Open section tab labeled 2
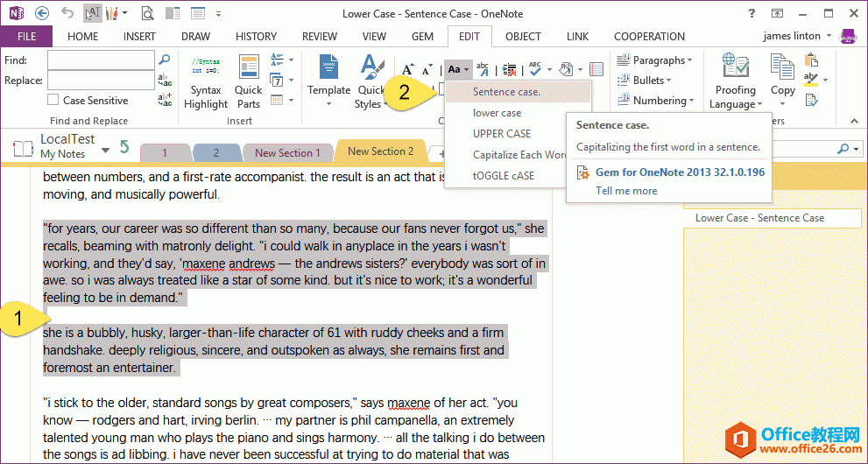Screen dimensions: 868x464 click(x=216, y=153)
